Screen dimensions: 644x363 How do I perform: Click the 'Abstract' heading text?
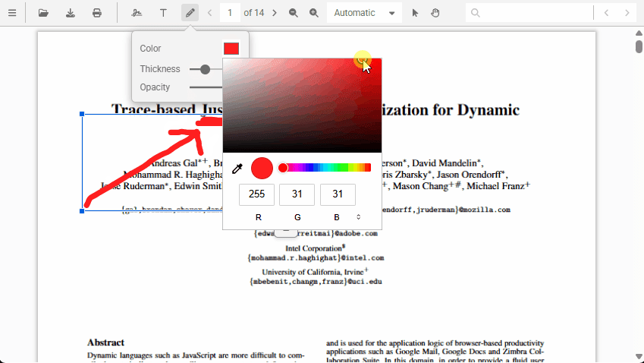point(105,342)
